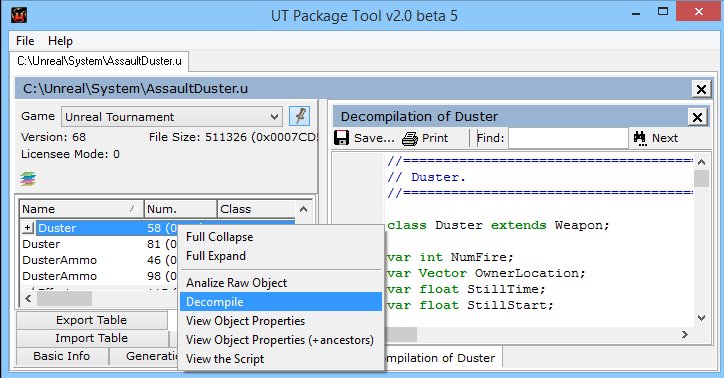
Task: Select the Decompilation of Duster bottom tab
Action: (443, 358)
